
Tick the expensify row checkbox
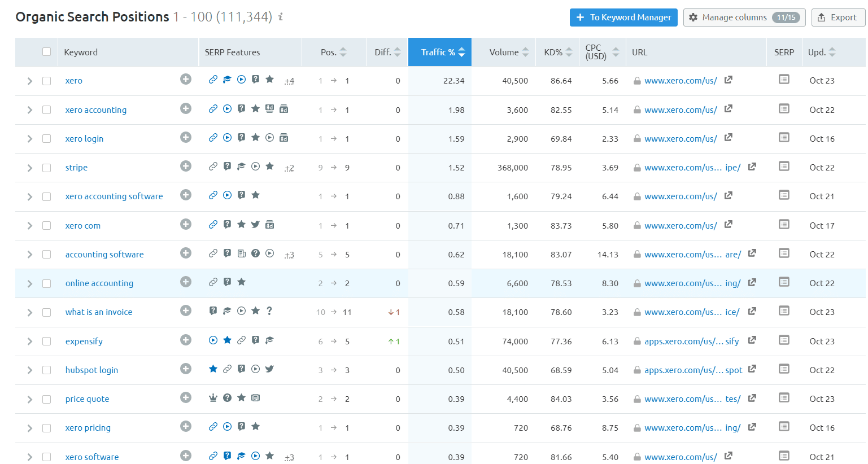click(x=46, y=342)
